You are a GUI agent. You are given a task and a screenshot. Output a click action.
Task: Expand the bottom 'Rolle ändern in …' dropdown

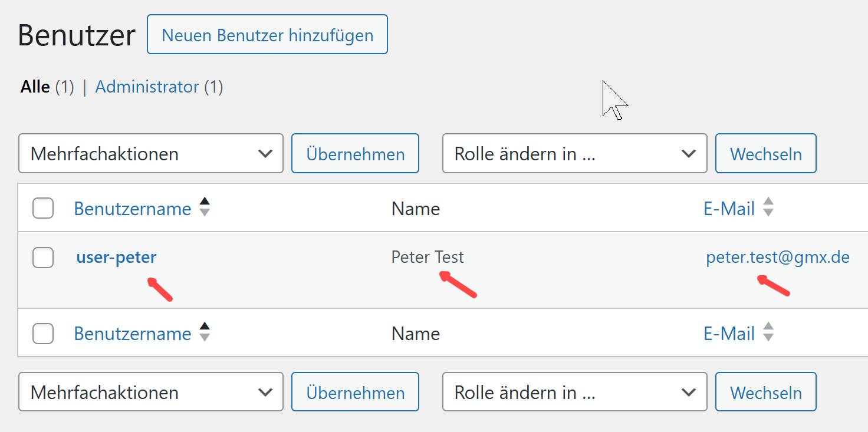coord(574,392)
